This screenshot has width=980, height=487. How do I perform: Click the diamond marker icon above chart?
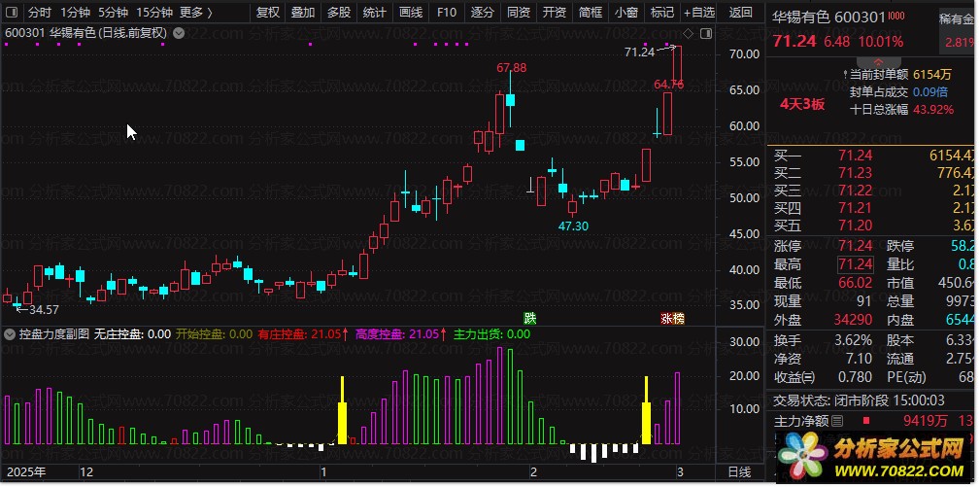tap(688, 33)
